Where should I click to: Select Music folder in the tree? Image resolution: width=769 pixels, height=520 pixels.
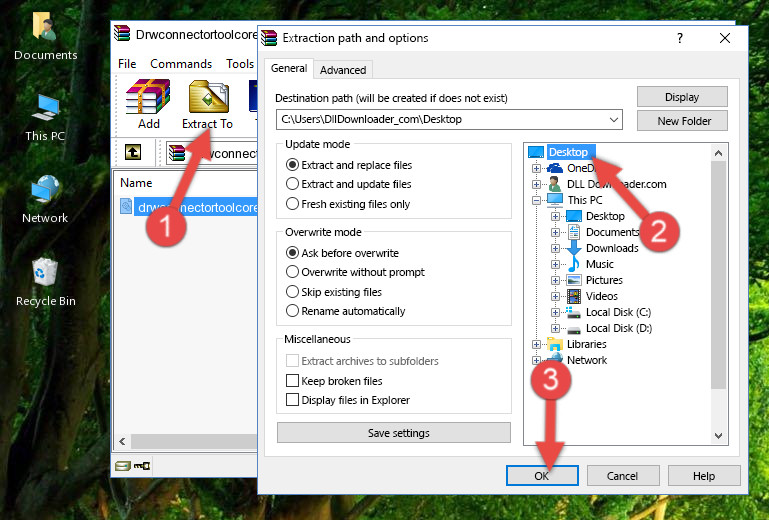tap(599, 264)
